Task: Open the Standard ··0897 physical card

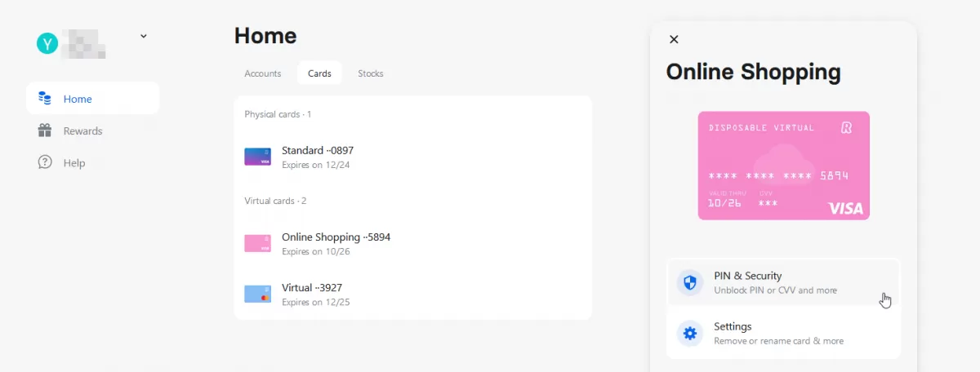Action: click(x=412, y=157)
